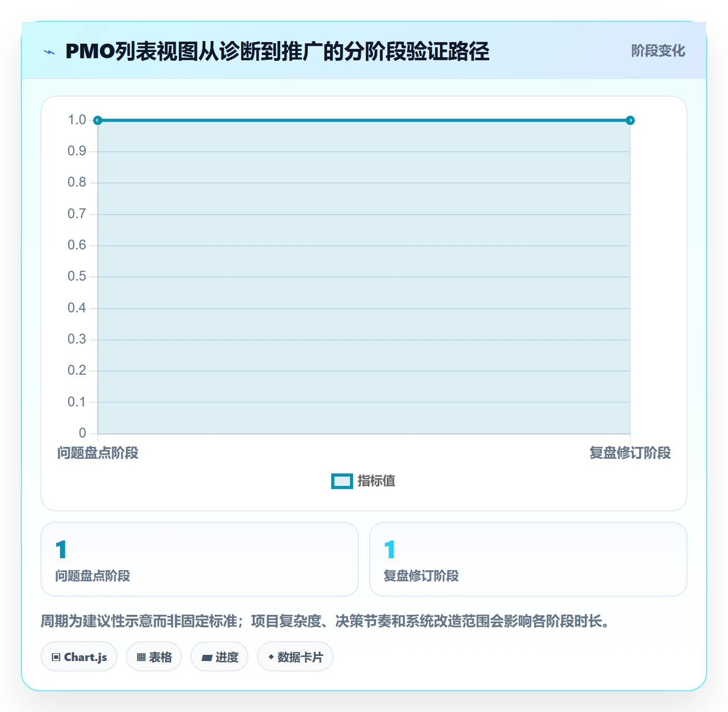Click the 进度 tag chip

pyautogui.click(x=219, y=657)
